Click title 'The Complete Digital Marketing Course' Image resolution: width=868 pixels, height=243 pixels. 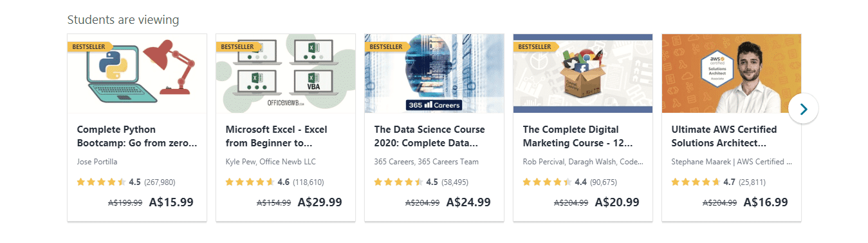click(x=578, y=136)
